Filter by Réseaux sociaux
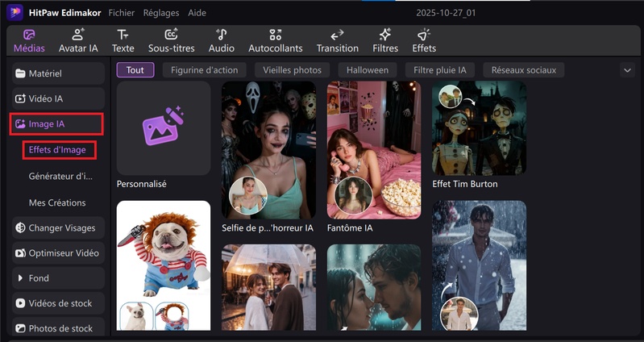This screenshot has height=342, width=644. click(524, 70)
